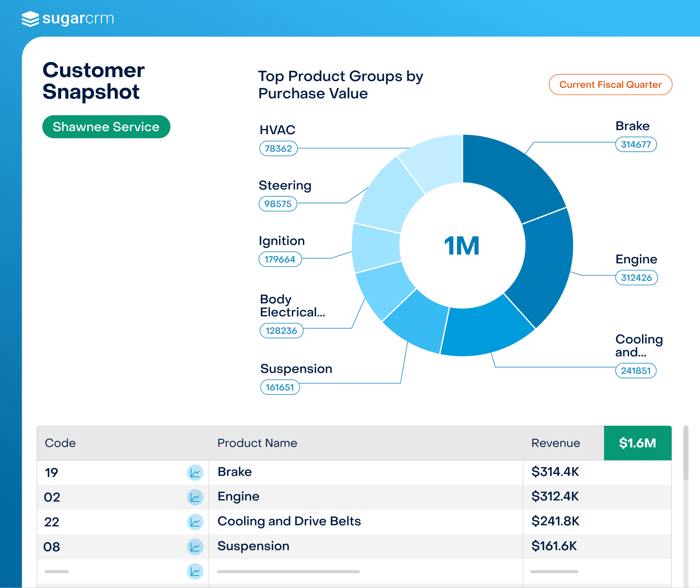This screenshot has height=588, width=700.
Task: Click chart icon beside Cooling and Drive Belts
Action: tap(195, 522)
